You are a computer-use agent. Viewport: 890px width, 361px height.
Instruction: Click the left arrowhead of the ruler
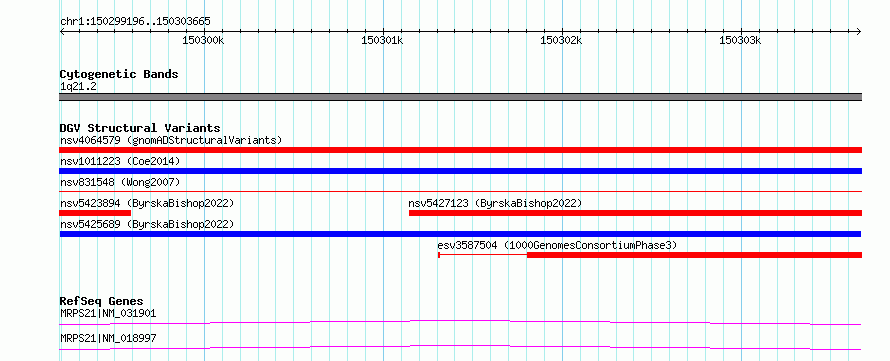62,31
